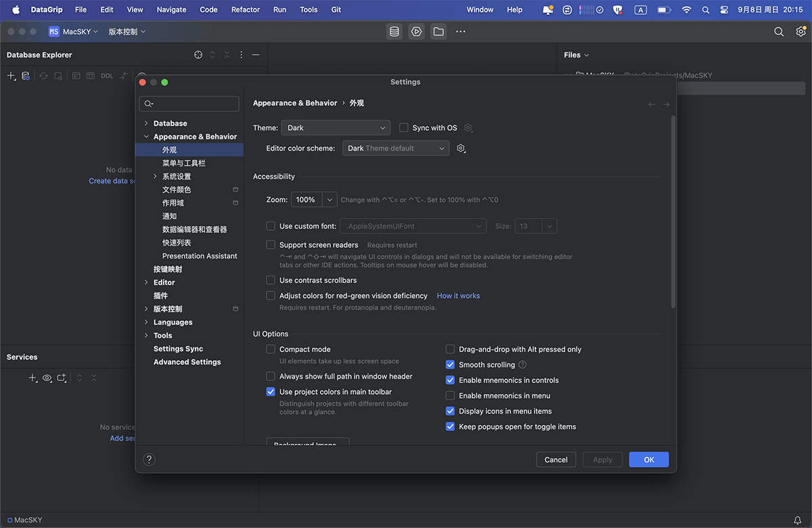Enable Use custom font checkbox
Screen dimensions: 812x528
[271, 226]
